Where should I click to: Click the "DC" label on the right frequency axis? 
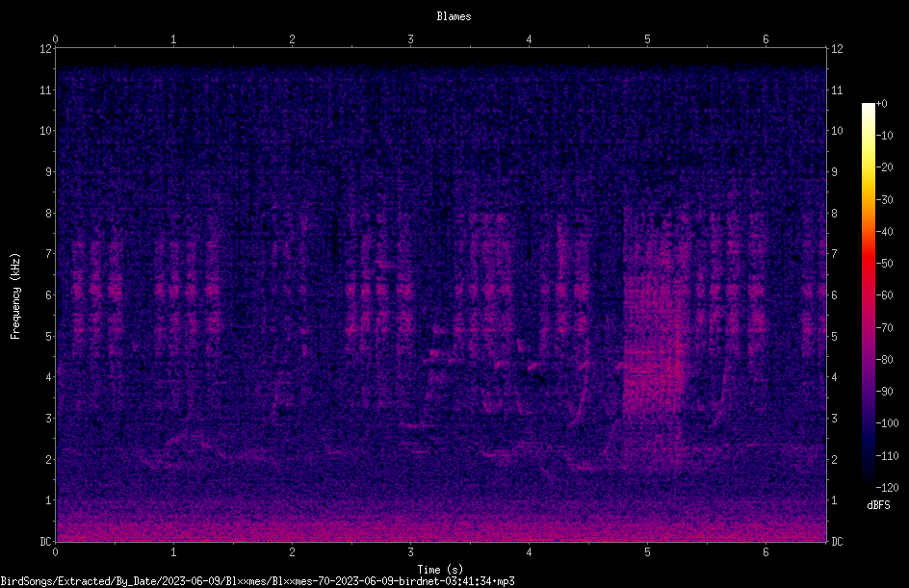click(837, 542)
